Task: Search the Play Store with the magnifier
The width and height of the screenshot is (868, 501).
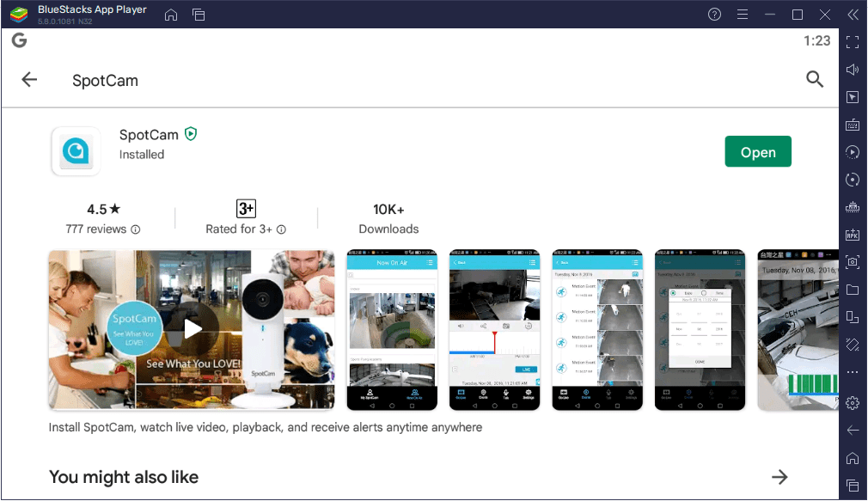Action: pos(815,79)
